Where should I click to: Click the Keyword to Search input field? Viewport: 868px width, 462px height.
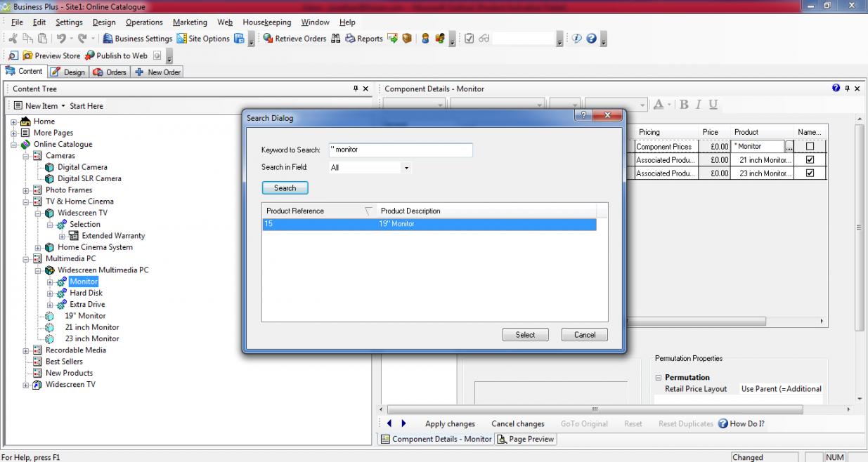point(401,150)
